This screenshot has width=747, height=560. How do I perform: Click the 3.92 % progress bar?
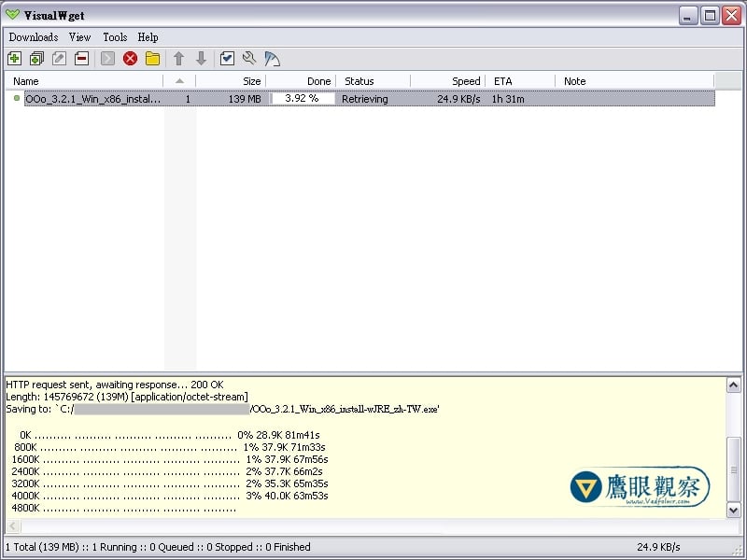coord(303,99)
